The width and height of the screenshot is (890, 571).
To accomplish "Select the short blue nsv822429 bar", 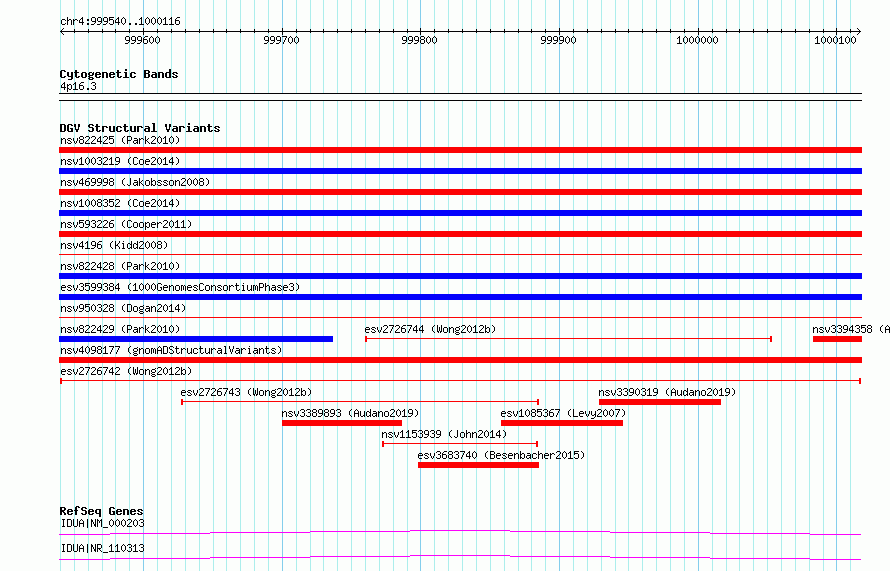I will (x=196, y=339).
